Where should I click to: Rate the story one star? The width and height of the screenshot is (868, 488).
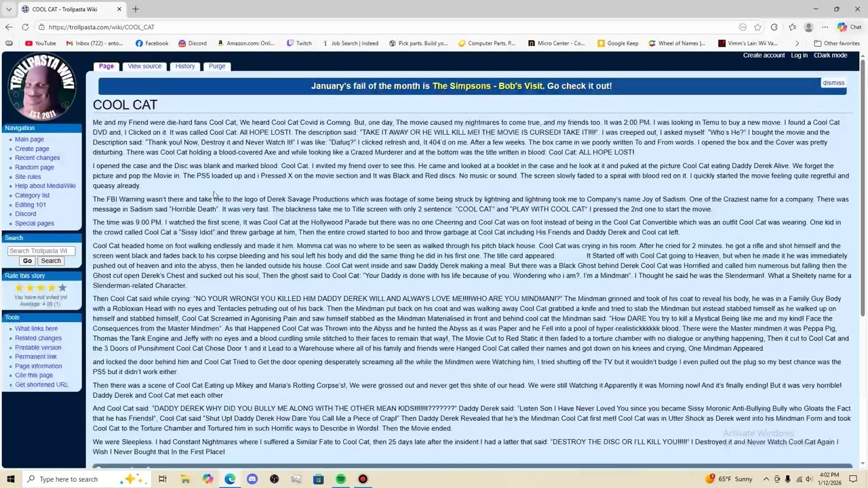coord(19,288)
